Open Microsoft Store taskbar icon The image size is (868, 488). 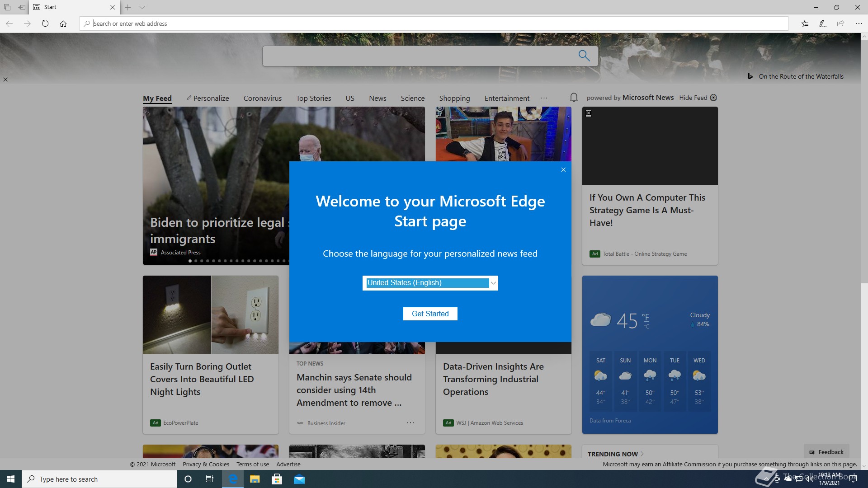(277, 479)
